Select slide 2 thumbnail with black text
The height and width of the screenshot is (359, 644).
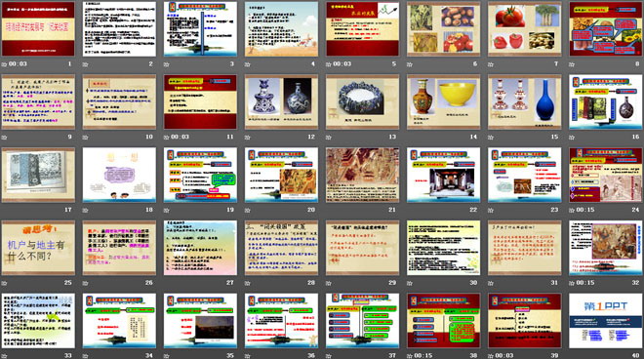click(119, 28)
